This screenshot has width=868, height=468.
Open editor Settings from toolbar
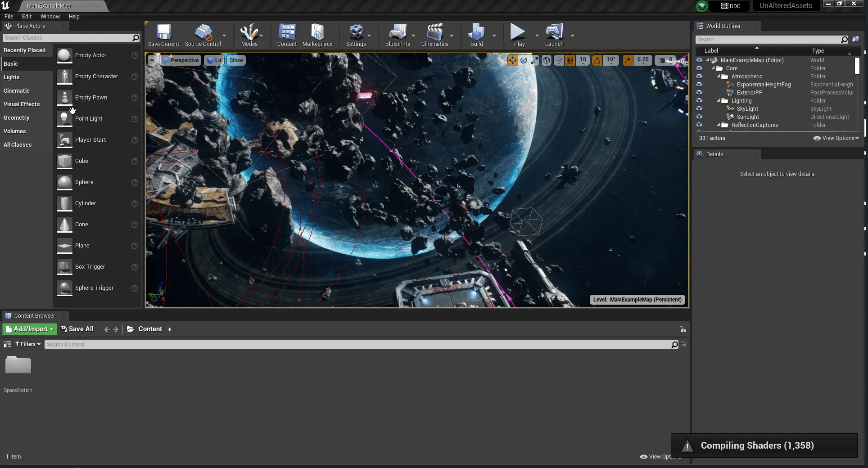click(356, 35)
